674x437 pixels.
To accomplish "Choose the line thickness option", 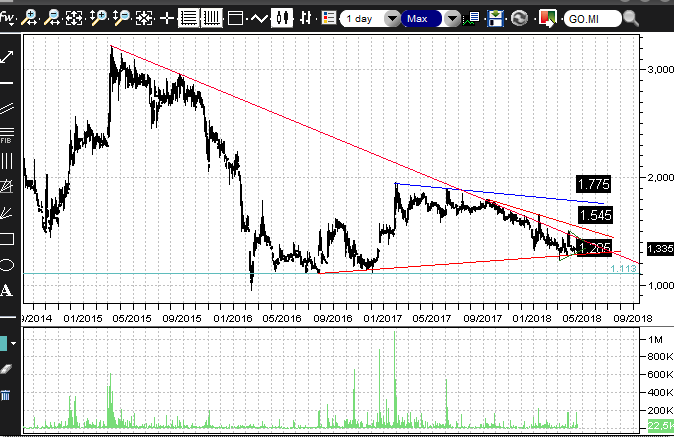I will [x=7, y=318].
